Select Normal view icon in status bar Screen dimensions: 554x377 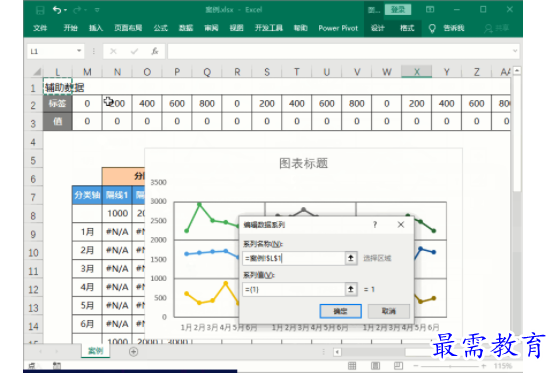(352, 366)
